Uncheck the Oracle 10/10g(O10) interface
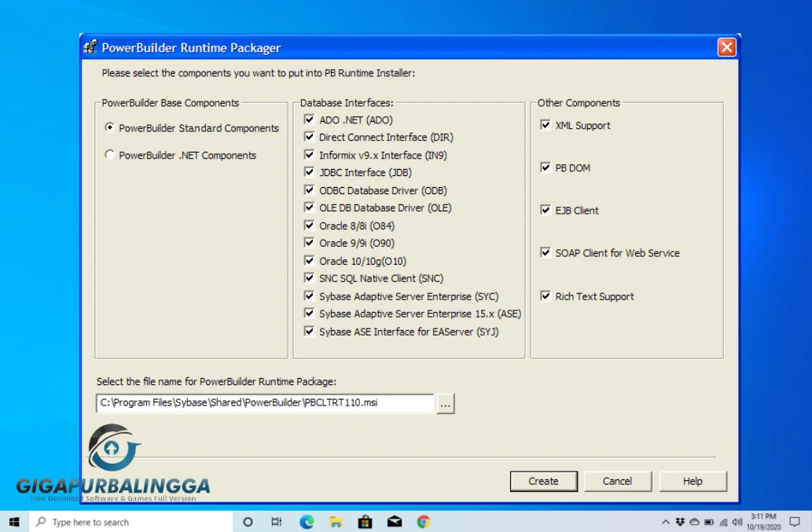 click(x=309, y=260)
